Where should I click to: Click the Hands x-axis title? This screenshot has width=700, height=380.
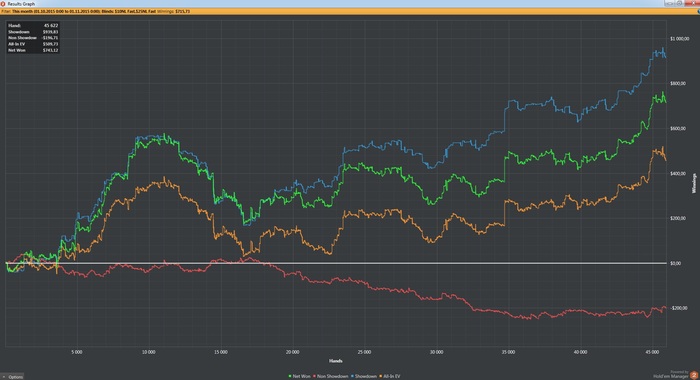[x=336, y=361]
